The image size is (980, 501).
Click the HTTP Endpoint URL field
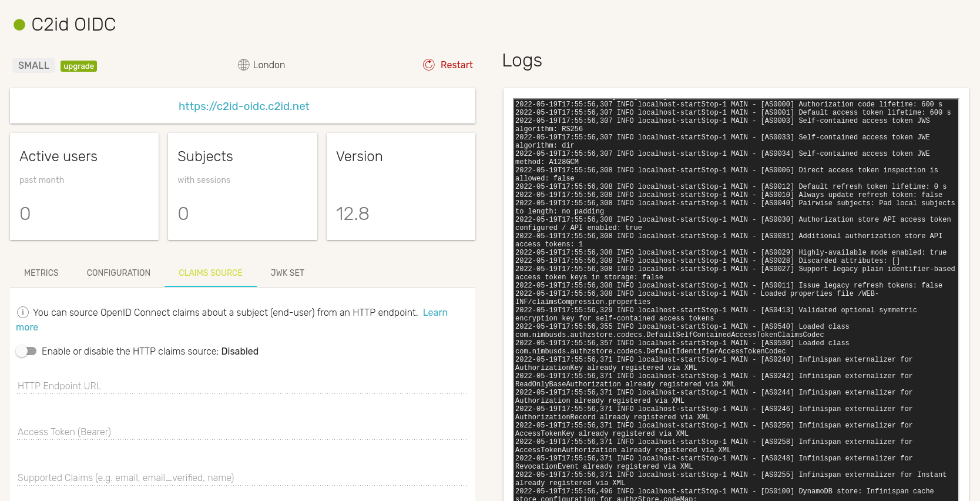(x=242, y=386)
